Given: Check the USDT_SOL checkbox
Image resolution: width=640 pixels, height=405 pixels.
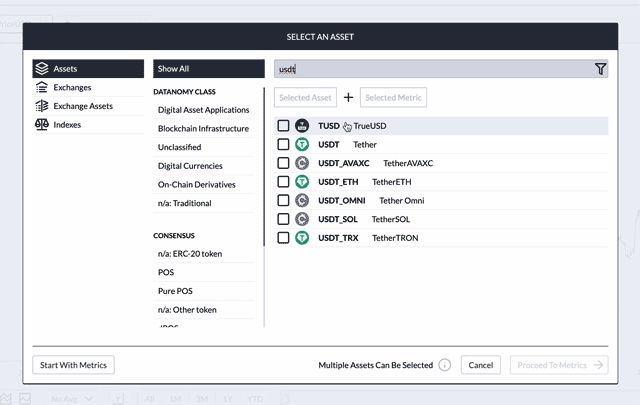Looking at the screenshot, I should click(x=283, y=219).
